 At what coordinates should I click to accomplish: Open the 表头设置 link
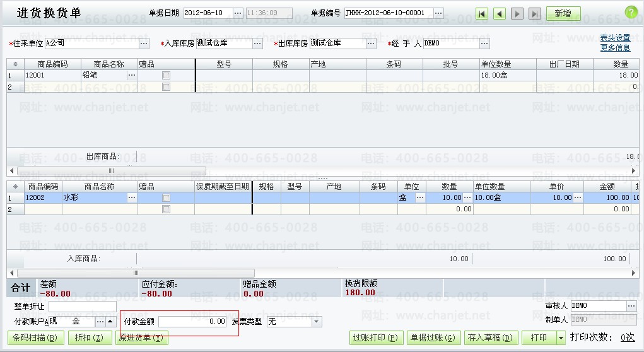tap(615, 38)
